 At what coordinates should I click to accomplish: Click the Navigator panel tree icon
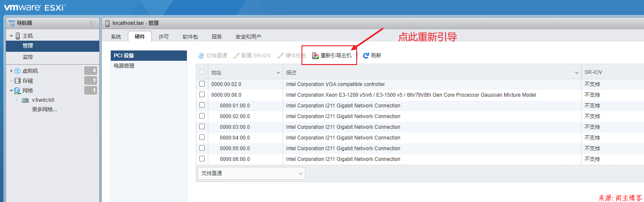[12, 23]
